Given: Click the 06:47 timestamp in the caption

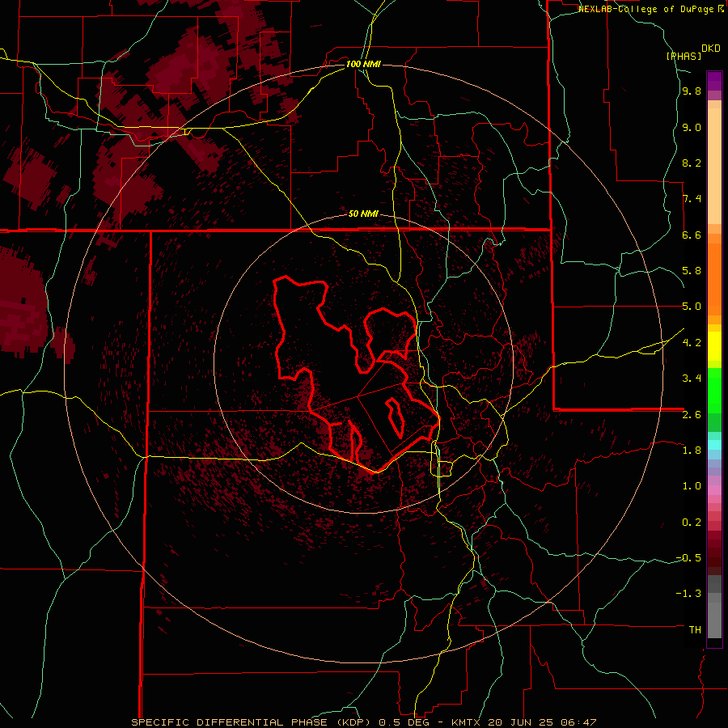Looking at the screenshot, I should tap(580, 722).
